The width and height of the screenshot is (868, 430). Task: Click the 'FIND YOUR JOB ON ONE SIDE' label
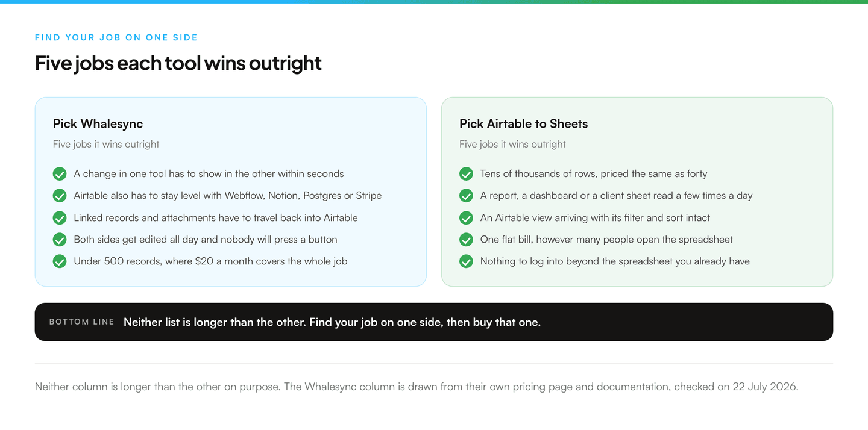click(x=116, y=37)
